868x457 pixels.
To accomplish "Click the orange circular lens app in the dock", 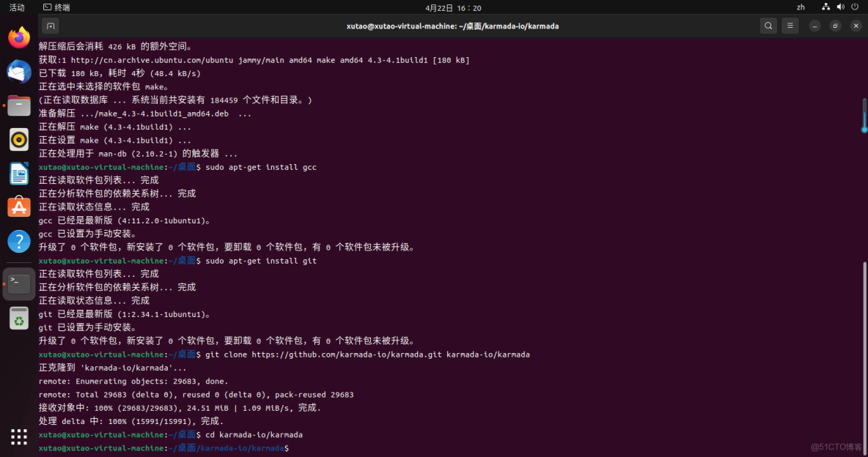I will (x=18, y=139).
